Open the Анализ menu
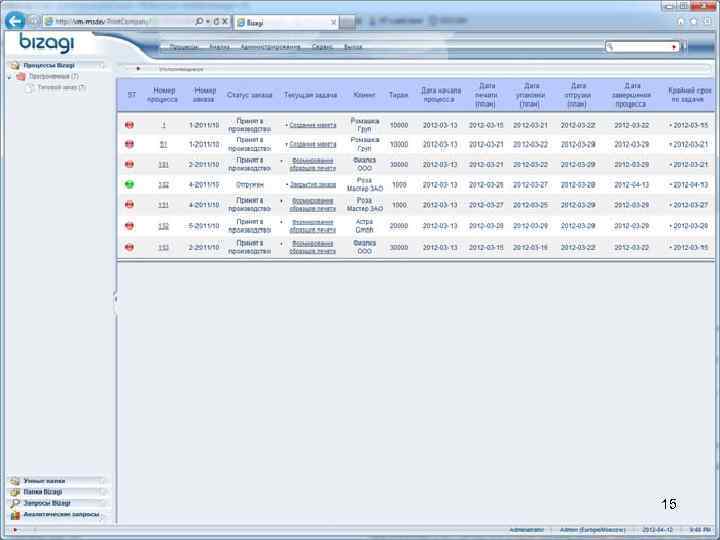This screenshot has height=540, width=720. pos(219,47)
